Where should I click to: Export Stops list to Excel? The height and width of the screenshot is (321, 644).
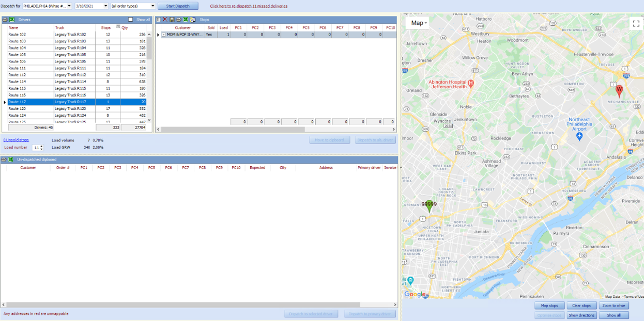tap(186, 20)
